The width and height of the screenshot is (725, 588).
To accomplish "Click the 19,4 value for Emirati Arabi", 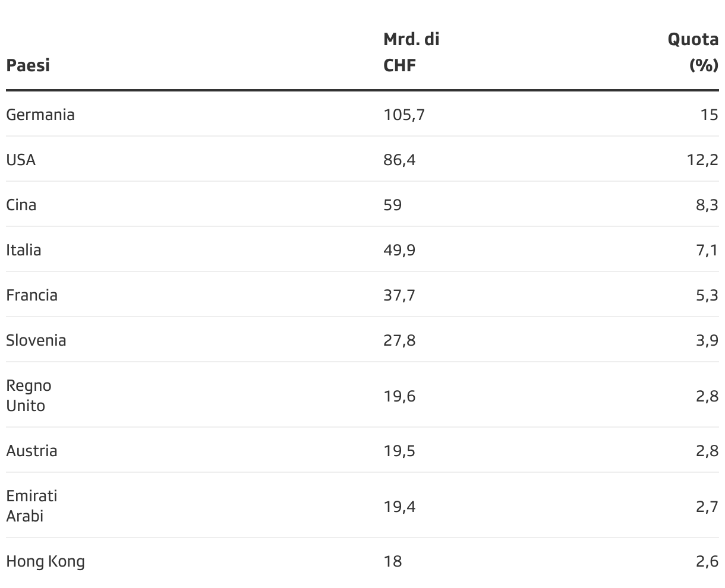I will 399,506.
